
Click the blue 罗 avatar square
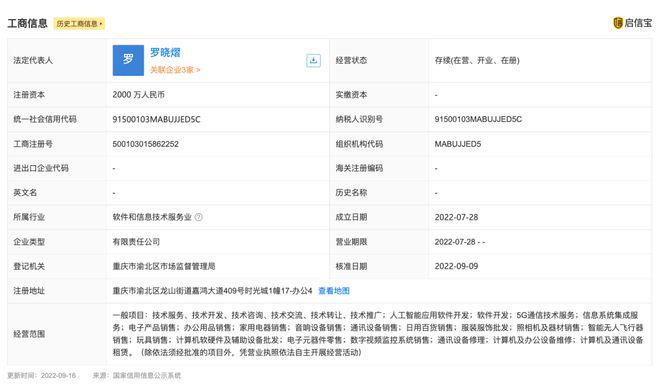(128, 60)
